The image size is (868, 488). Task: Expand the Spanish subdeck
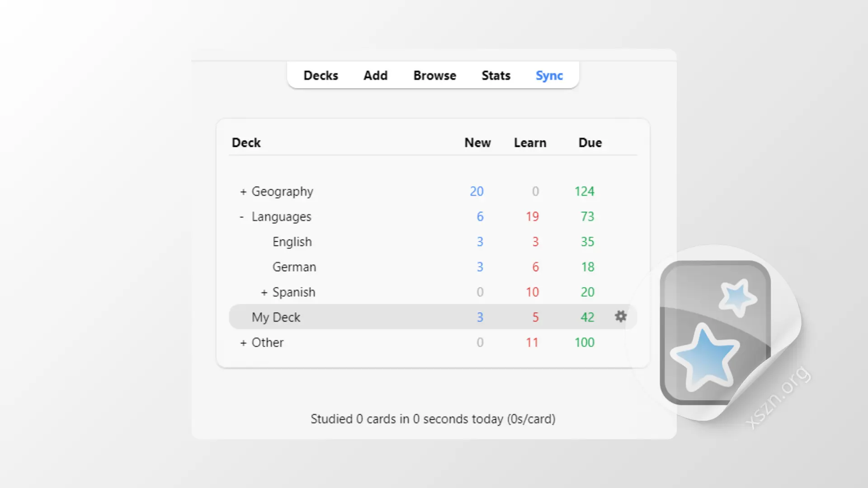click(264, 292)
